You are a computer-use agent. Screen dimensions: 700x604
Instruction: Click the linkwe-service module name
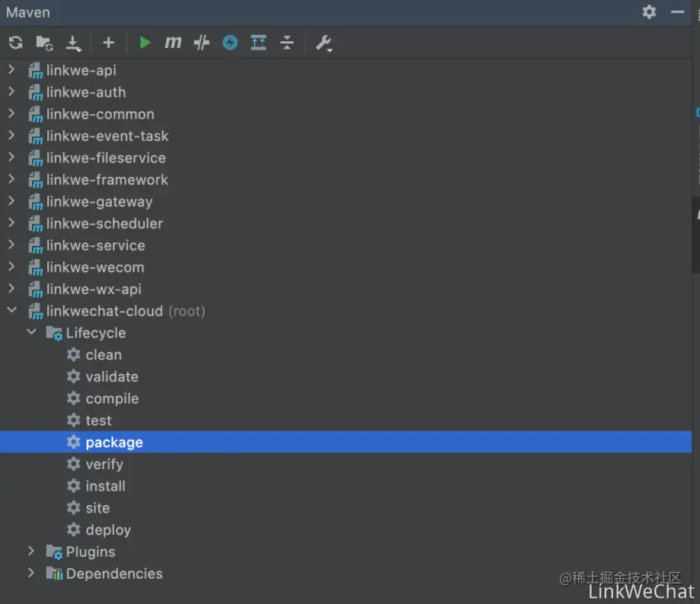coord(95,245)
